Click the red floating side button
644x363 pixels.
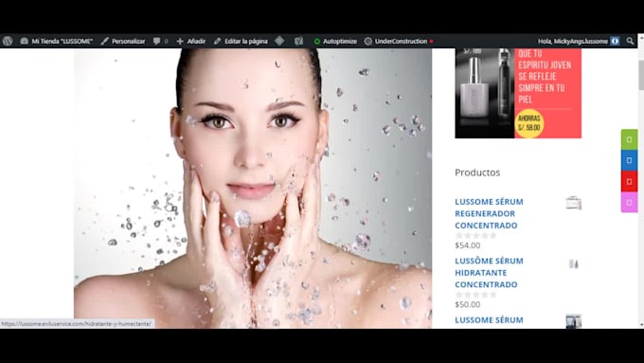tap(629, 181)
